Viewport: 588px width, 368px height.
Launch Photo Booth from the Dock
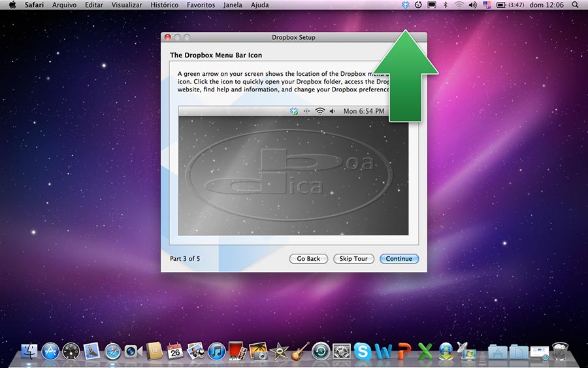[237, 351]
